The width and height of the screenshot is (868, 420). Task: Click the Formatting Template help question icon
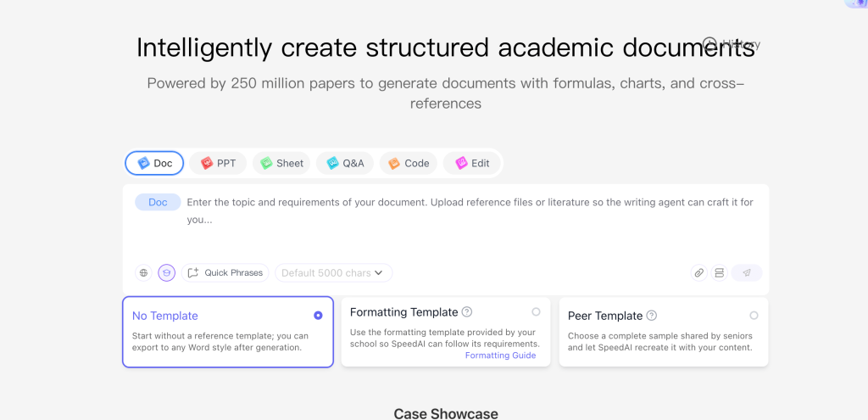point(467,312)
